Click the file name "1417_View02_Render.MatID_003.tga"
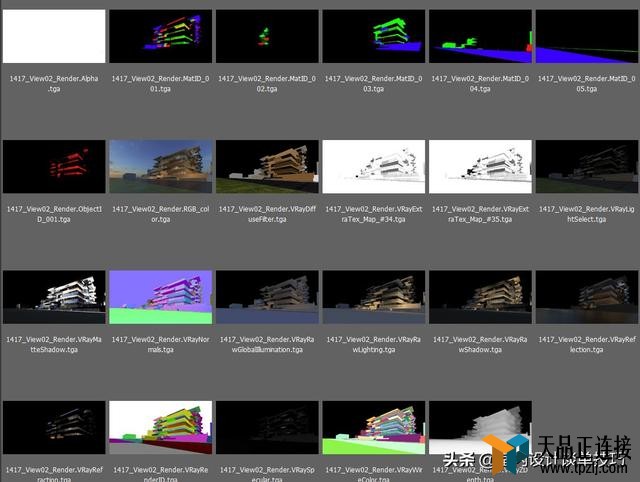Image resolution: width=640 pixels, height=482 pixels. [373, 83]
